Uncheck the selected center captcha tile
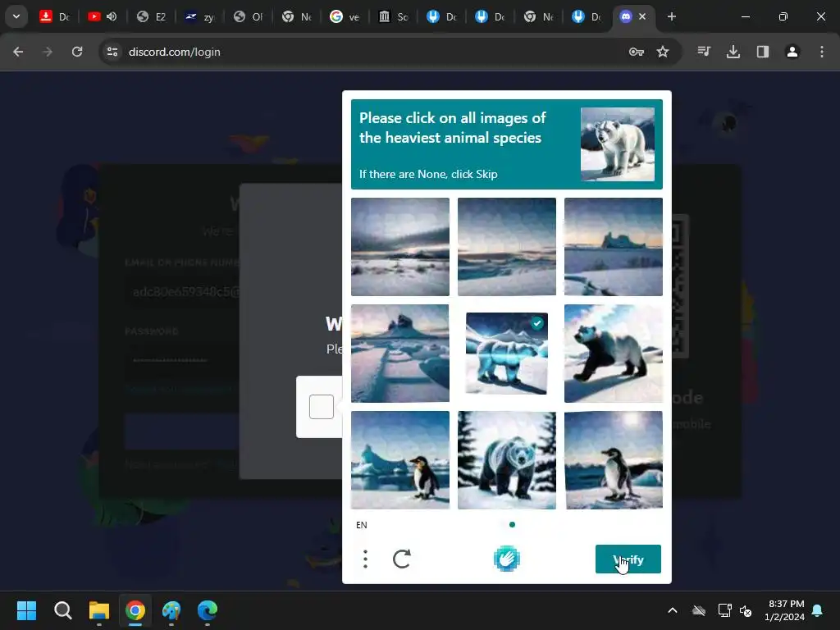 pos(507,354)
